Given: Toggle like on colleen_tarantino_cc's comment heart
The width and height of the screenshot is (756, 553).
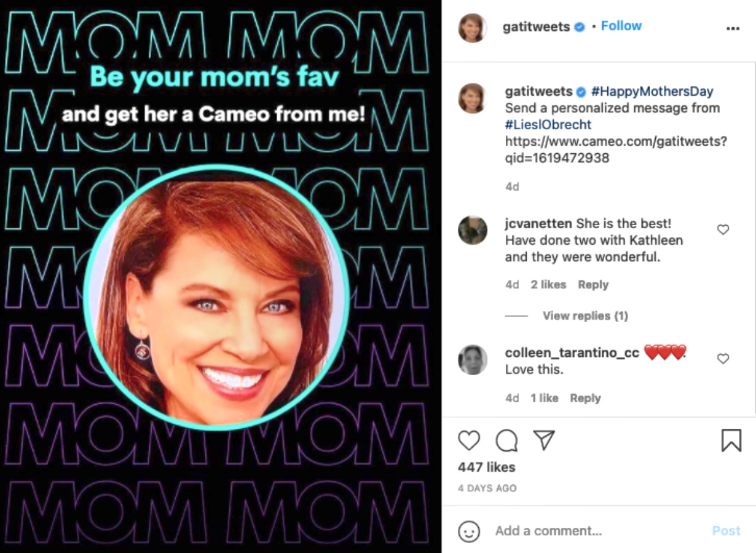Looking at the screenshot, I should [x=723, y=359].
